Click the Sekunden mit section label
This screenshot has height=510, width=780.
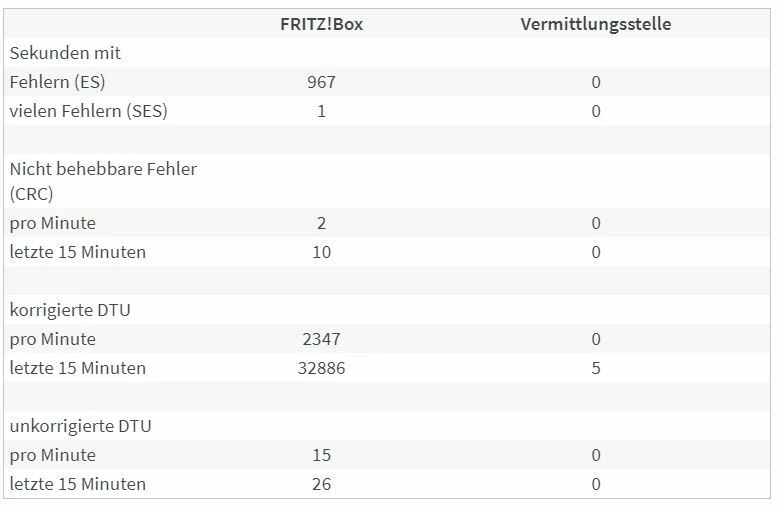[x=65, y=53]
